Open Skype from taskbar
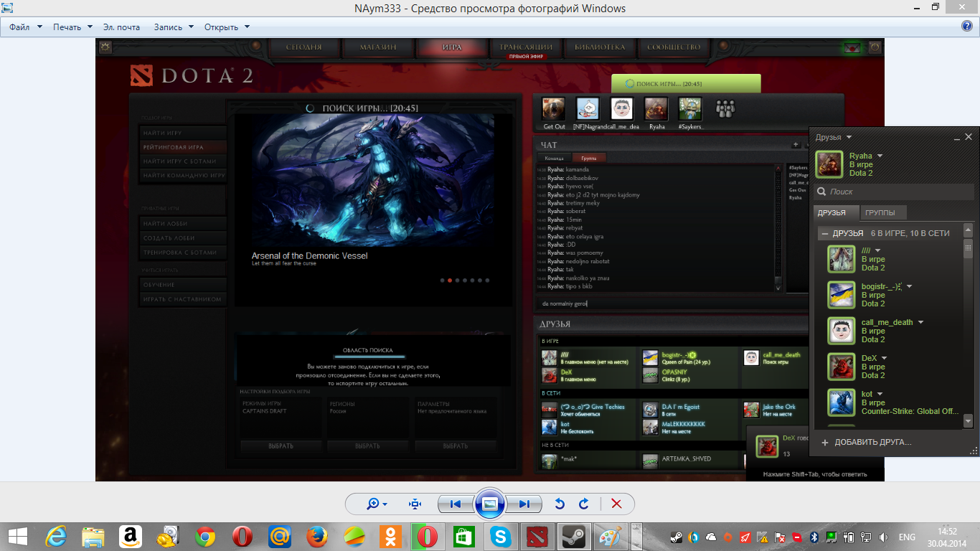 (x=500, y=536)
